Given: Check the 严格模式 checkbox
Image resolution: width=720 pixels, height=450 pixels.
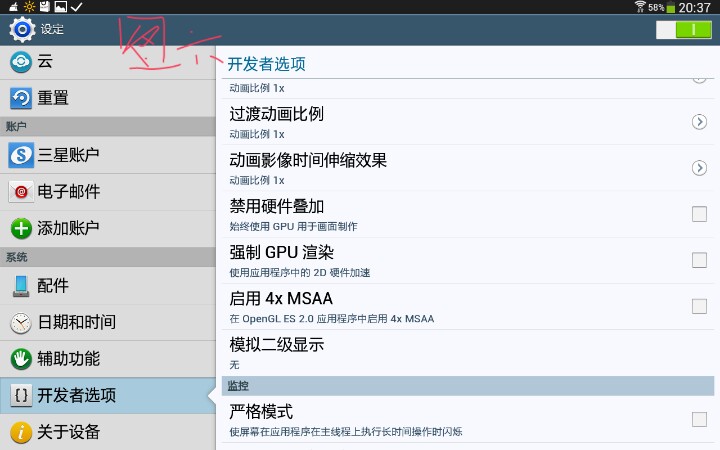Looking at the screenshot, I should 699,419.
